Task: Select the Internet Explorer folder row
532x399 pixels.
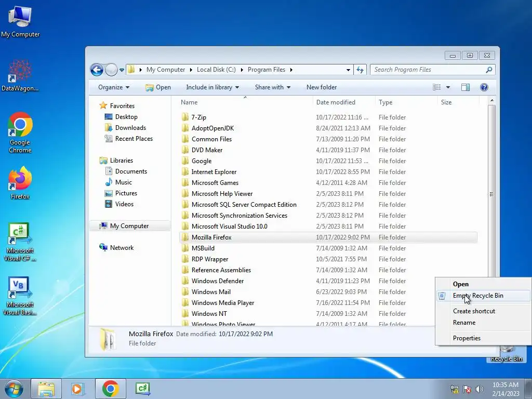Action: coord(328,171)
